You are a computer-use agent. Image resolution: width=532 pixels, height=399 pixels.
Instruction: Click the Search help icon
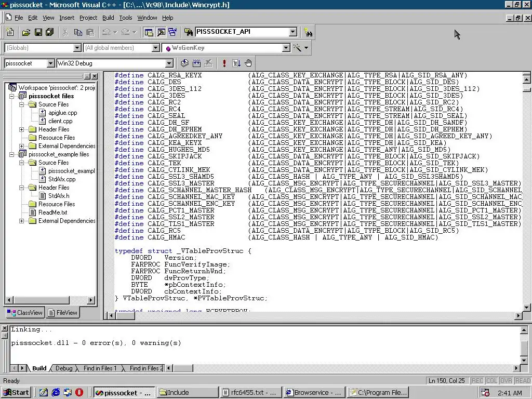point(308,32)
